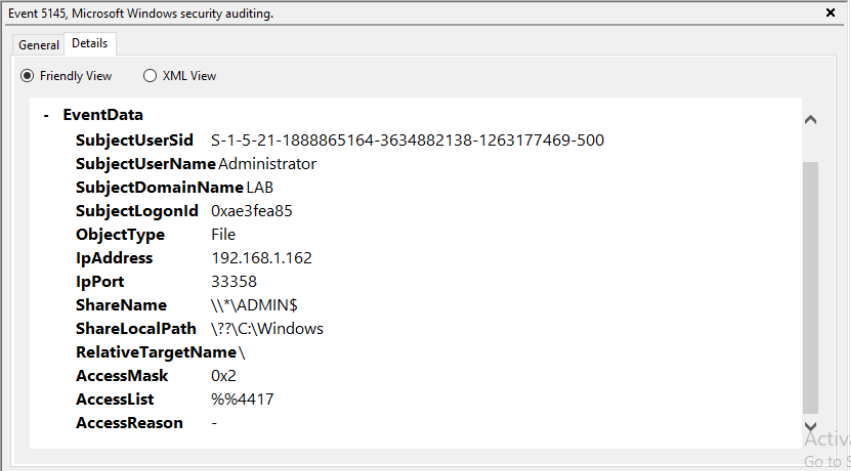The width and height of the screenshot is (851, 471).
Task: Click the scrollbar up arrow
Action: click(811, 120)
